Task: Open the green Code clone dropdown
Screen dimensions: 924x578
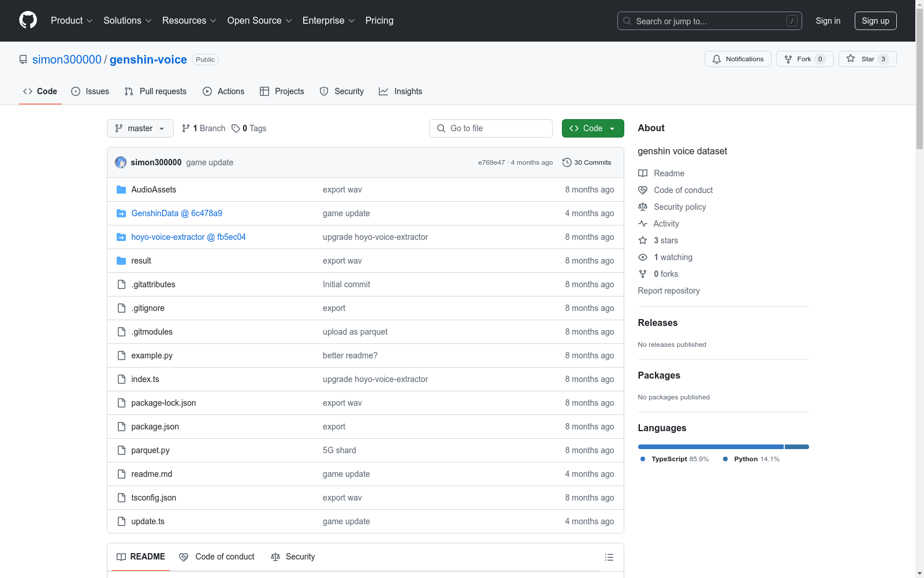Action: [593, 128]
